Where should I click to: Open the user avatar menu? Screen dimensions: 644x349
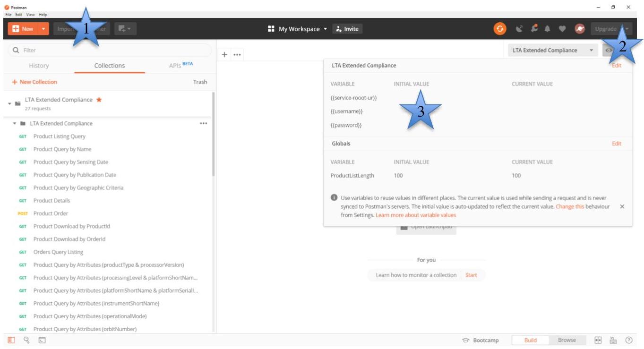(x=580, y=29)
